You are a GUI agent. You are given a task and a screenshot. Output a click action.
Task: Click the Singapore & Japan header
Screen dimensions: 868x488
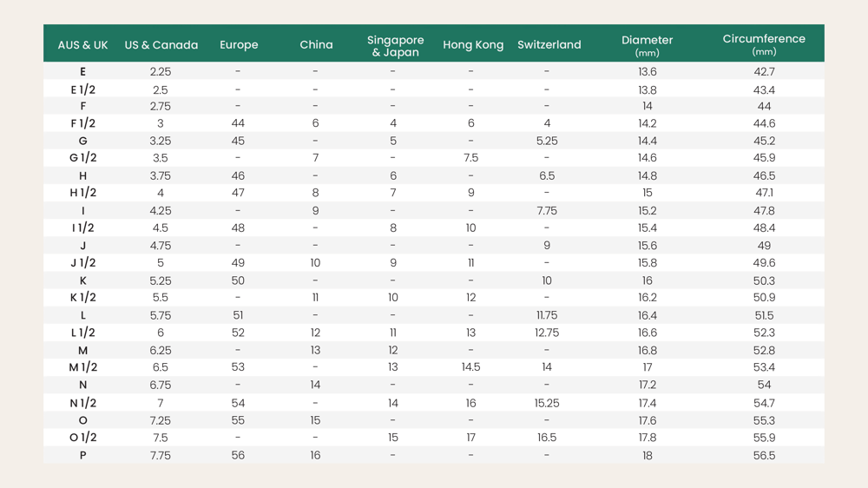[x=395, y=46]
